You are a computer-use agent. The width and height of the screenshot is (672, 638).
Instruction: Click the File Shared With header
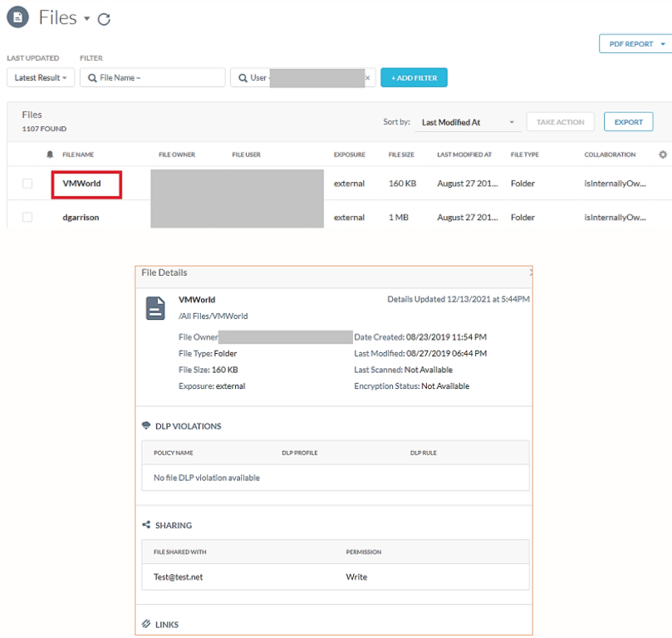coord(179,552)
